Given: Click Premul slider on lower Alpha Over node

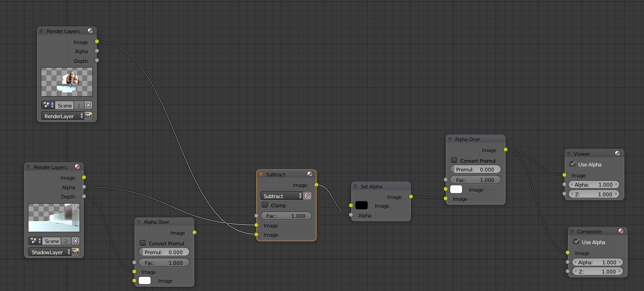Looking at the screenshot, I should pyautogui.click(x=164, y=252).
